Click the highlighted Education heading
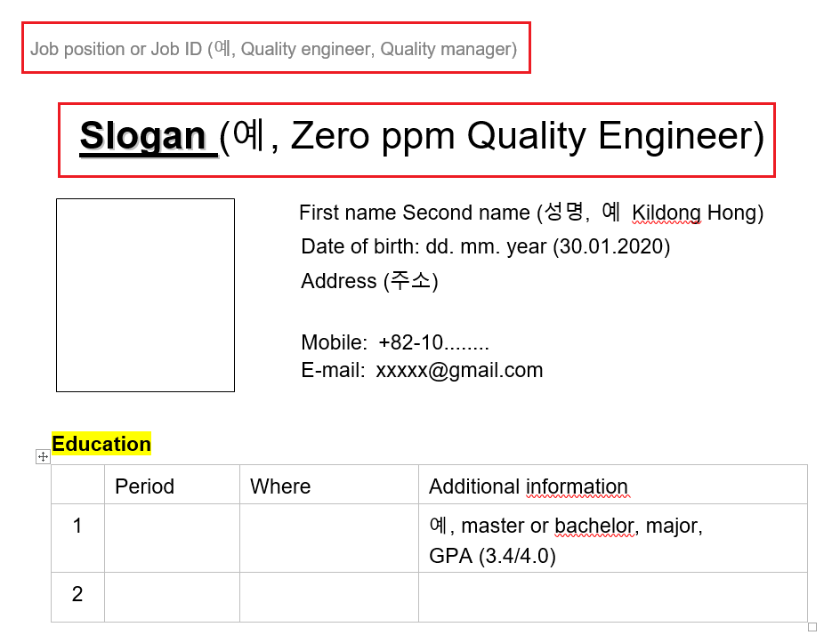The width and height of the screenshot is (840, 643). coord(101,444)
